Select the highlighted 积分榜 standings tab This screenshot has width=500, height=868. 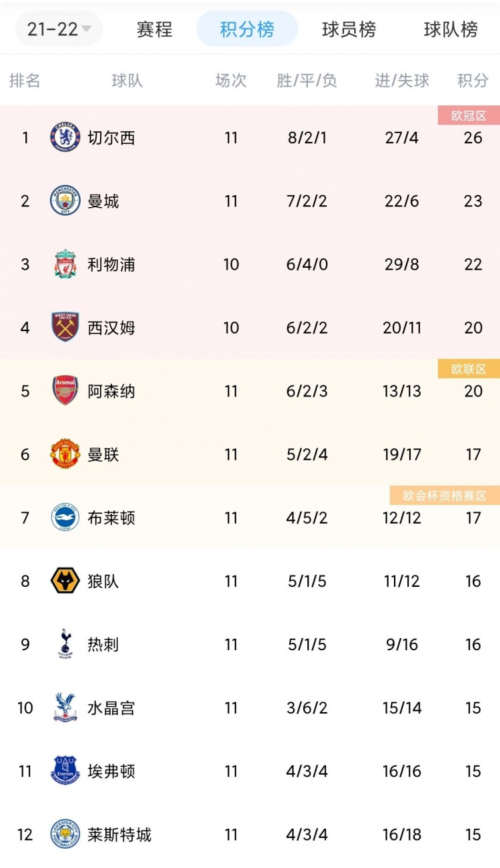tap(247, 30)
